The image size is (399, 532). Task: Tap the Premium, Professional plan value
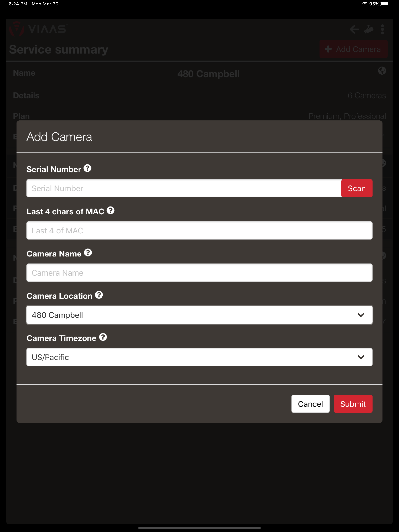[347, 116]
